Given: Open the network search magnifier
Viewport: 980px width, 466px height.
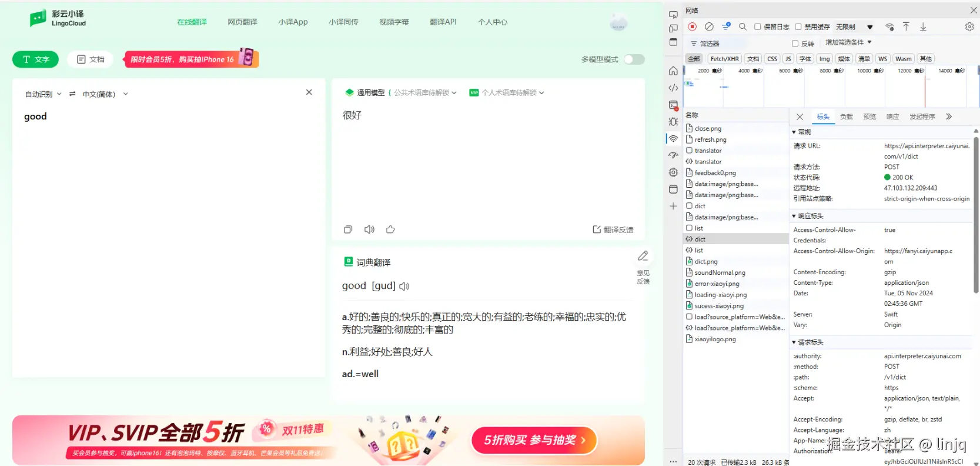Looking at the screenshot, I should tap(742, 26).
